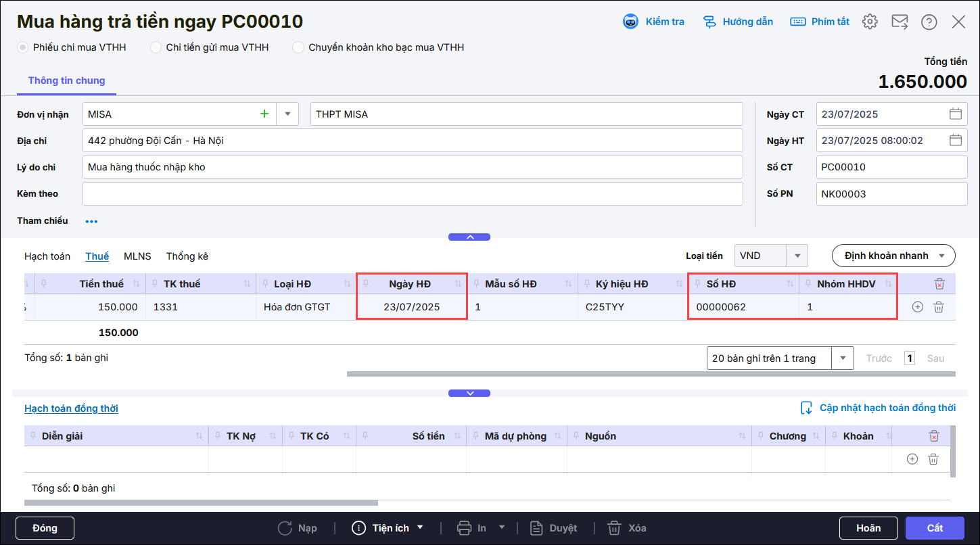The height and width of the screenshot is (545, 980).
Task: Click Cập nhật hạch toán đồng thời link
Action: [887, 408]
